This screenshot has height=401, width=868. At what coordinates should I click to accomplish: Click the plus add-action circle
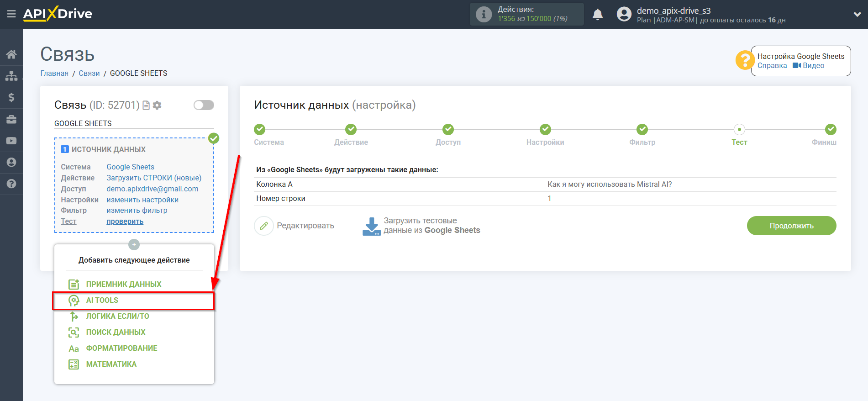(x=134, y=244)
